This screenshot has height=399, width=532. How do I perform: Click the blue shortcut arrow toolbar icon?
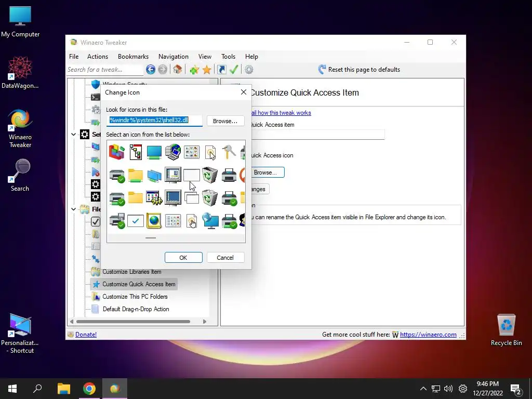(221, 70)
